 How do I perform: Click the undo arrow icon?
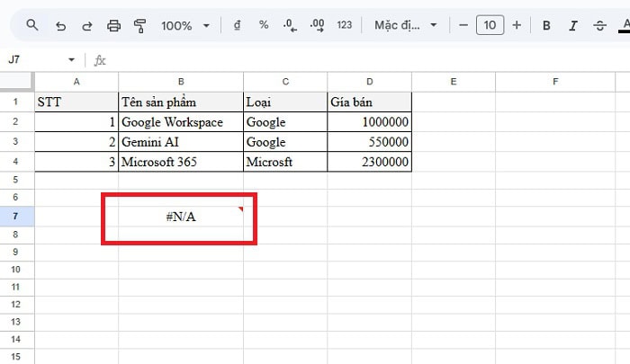pyautogui.click(x=60, y=25)
